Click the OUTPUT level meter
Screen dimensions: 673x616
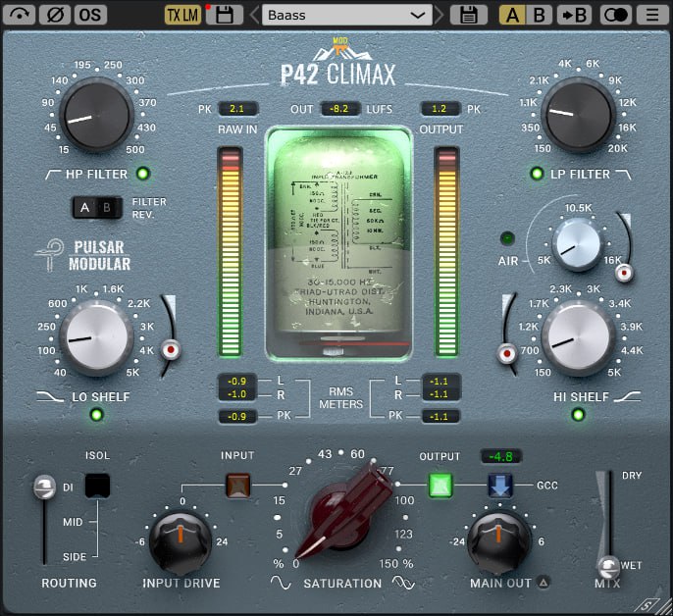446,252
